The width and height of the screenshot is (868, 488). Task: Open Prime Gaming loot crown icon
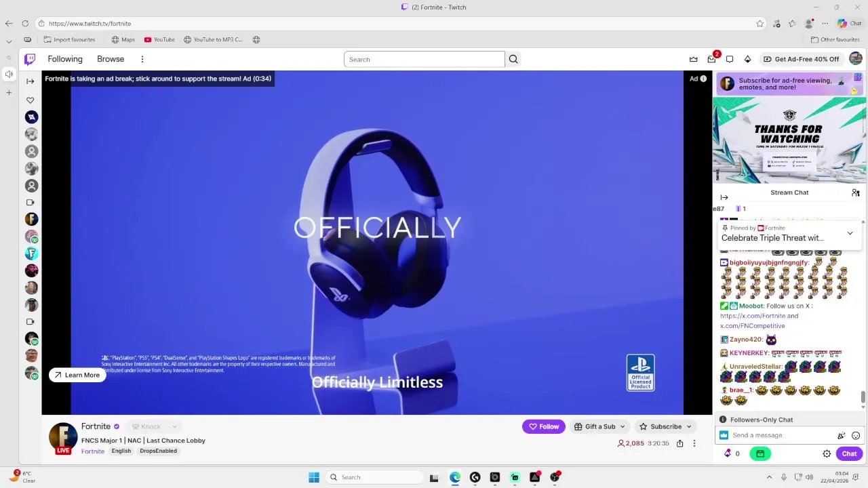[x=693, y=59]
